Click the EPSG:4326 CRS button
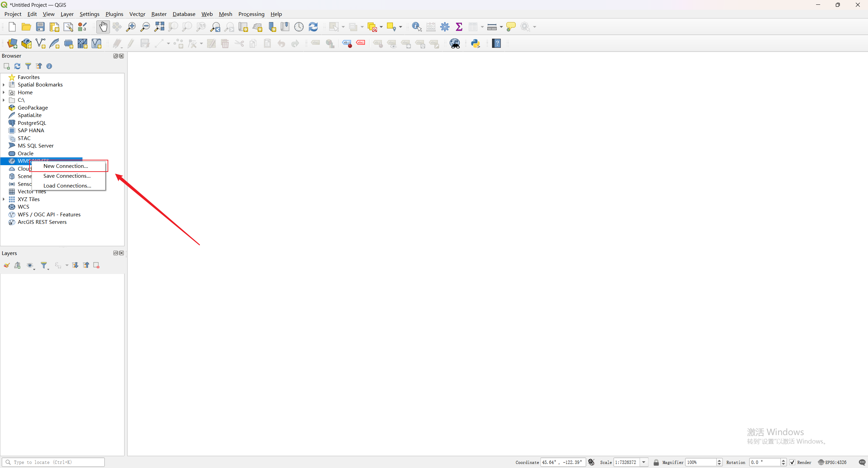 (x=832, y=462)
